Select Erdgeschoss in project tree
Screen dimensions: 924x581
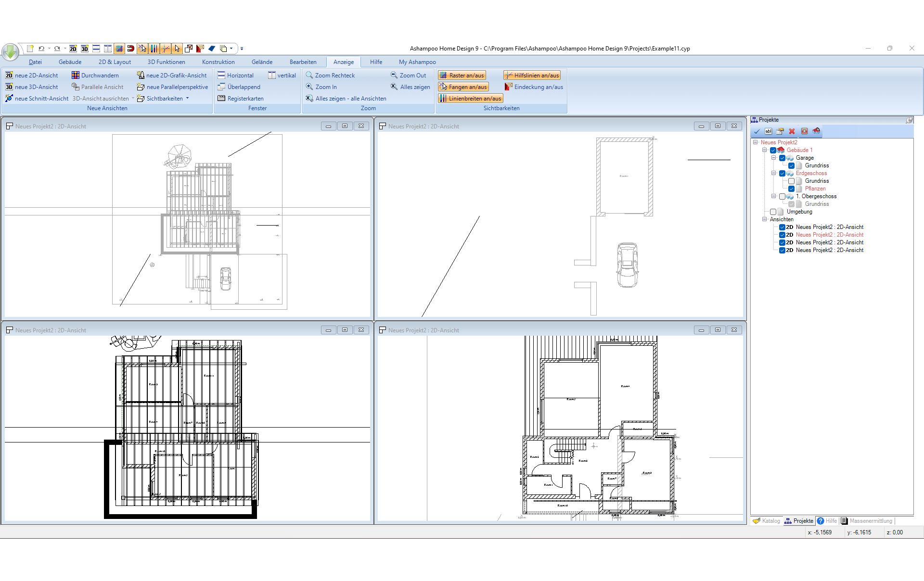(x=811, y=173)
